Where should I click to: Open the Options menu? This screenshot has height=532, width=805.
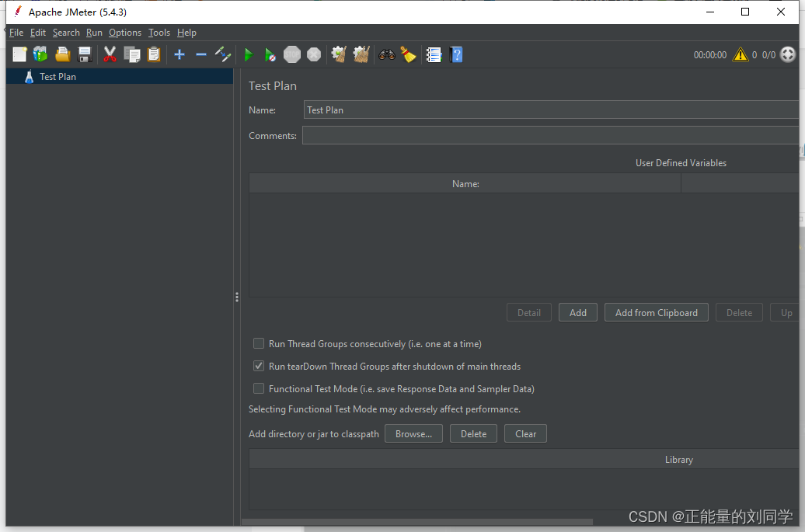click(125, 33)
